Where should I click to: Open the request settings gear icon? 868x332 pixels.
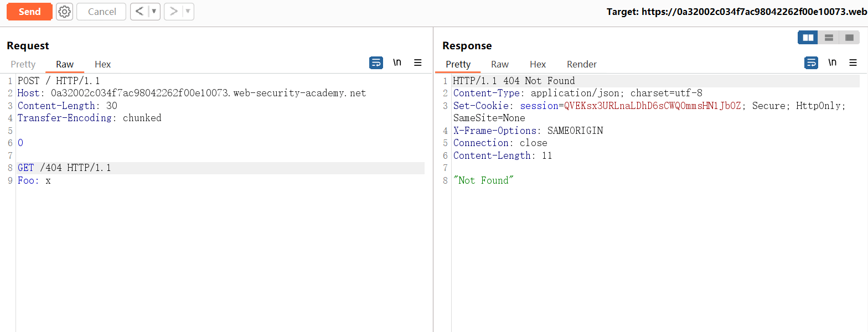click(64, 12)
